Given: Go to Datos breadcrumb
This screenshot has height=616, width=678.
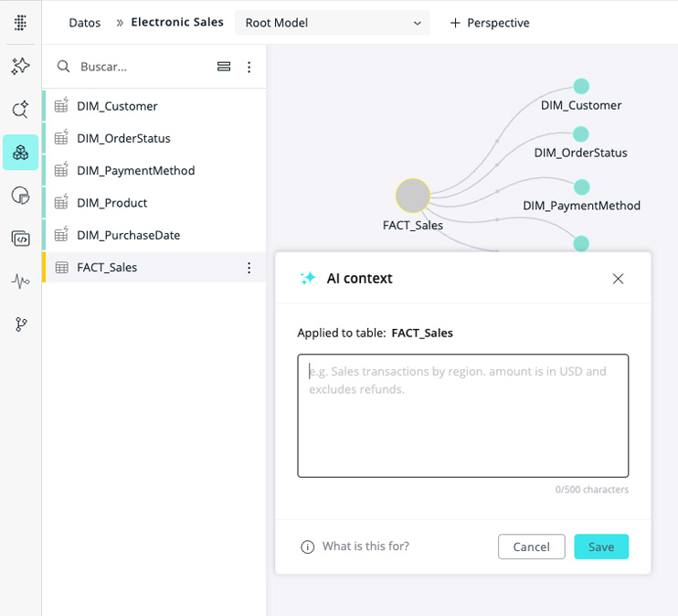Looking at the screenshot, I should (x=85, y=23).
